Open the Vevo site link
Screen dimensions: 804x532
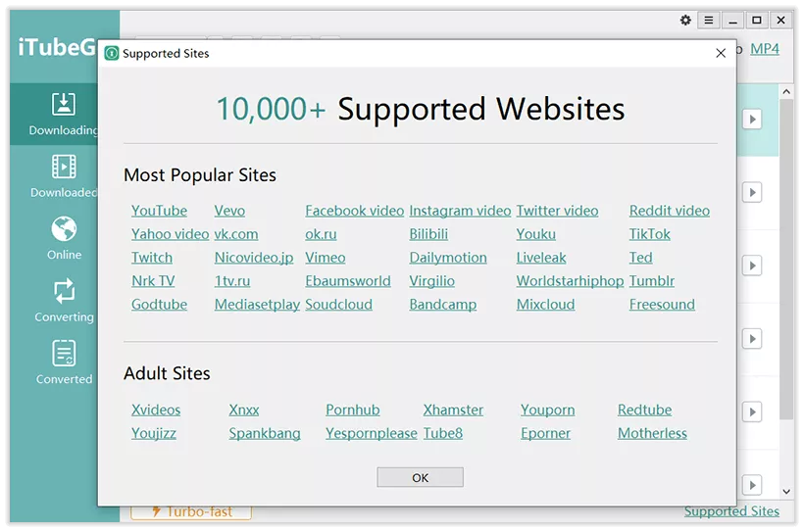pos(229,211)
